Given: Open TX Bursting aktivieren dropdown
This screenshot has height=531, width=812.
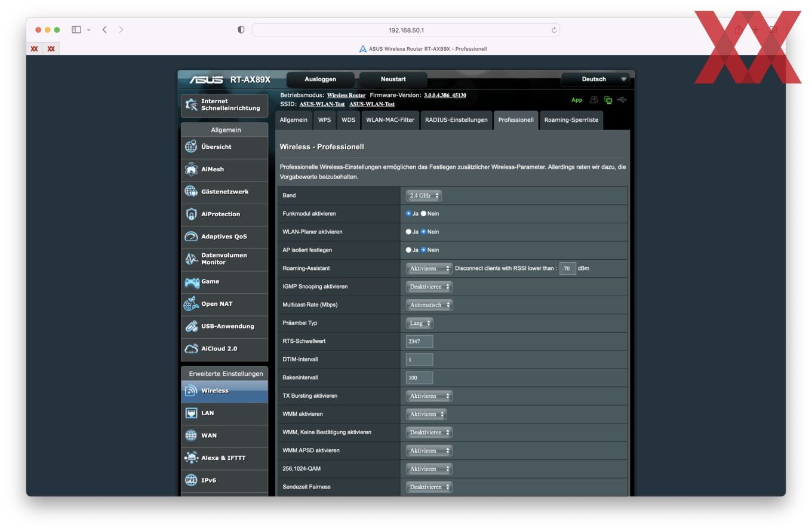Looking at the screenshot, I should point(429,396).
